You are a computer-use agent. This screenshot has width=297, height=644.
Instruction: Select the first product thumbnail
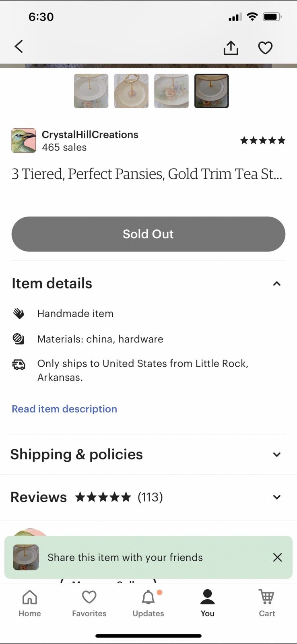[91, 91]
